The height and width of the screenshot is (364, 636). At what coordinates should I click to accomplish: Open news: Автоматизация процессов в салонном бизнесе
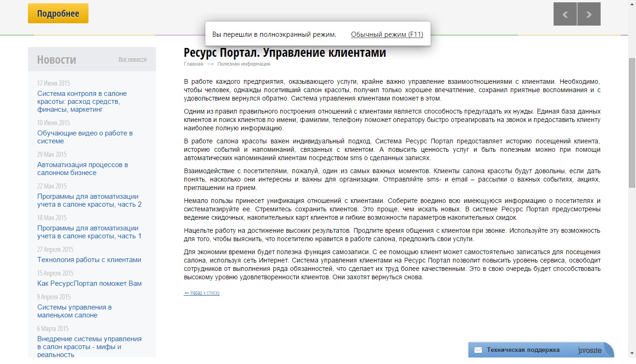pos(82,169)
